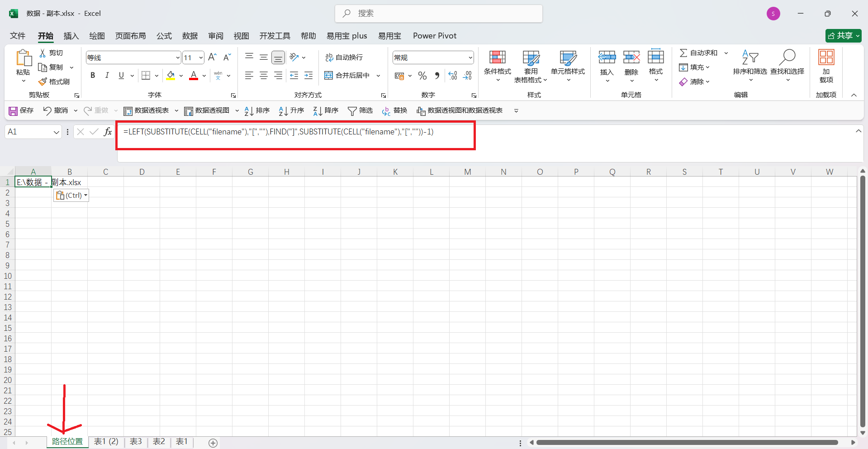Click the search box at top
Viewport: 868px width, 449px height.
click(x=439, y=14)
